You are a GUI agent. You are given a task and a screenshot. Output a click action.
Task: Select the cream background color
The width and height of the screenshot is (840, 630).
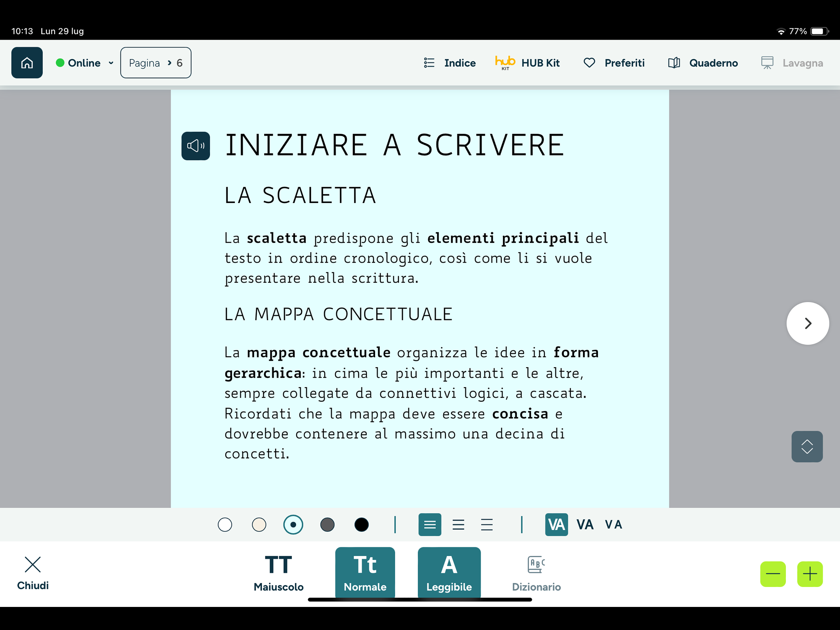click(x=259, y=525)
